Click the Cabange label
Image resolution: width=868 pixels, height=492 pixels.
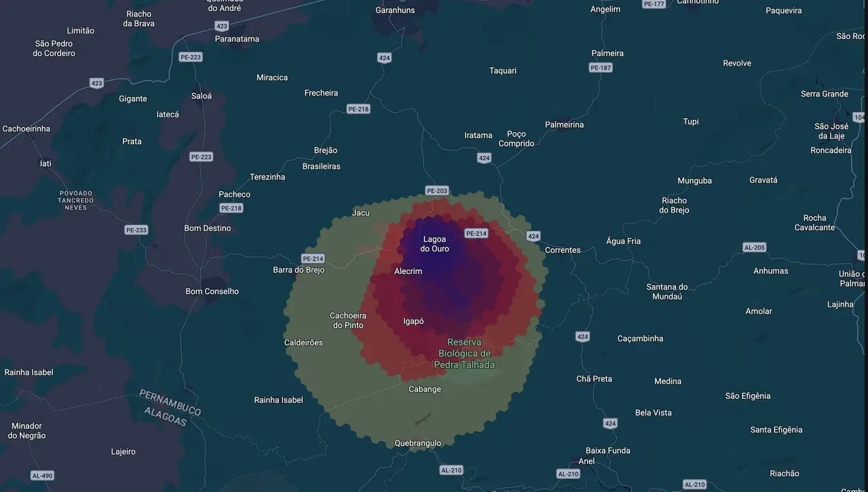tap(424, 389)
